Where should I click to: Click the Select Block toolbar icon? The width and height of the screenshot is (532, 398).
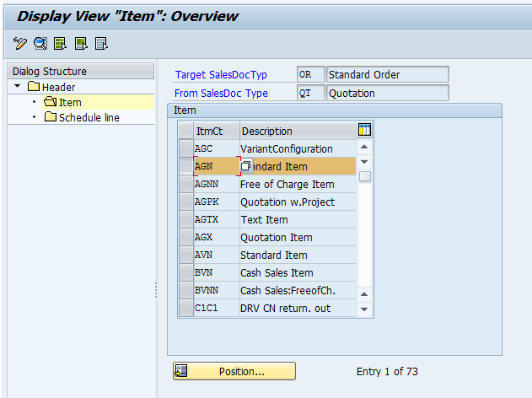(81, 43)
